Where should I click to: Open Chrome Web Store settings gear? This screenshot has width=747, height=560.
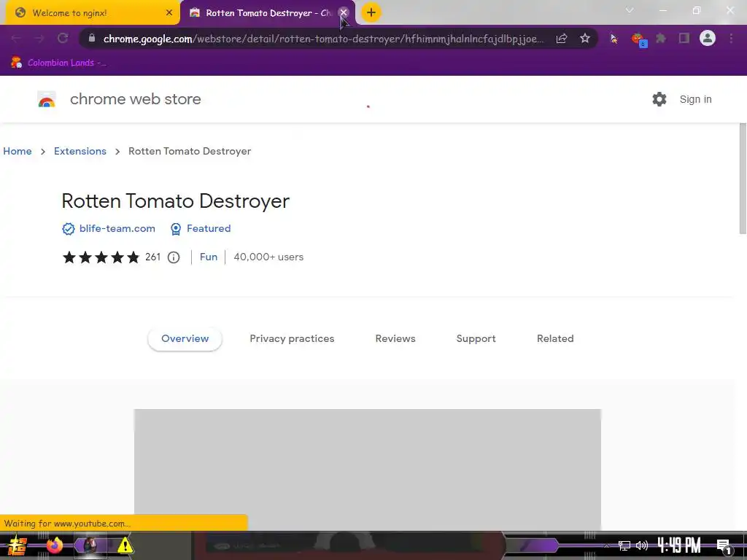click(x=659, y=99)
